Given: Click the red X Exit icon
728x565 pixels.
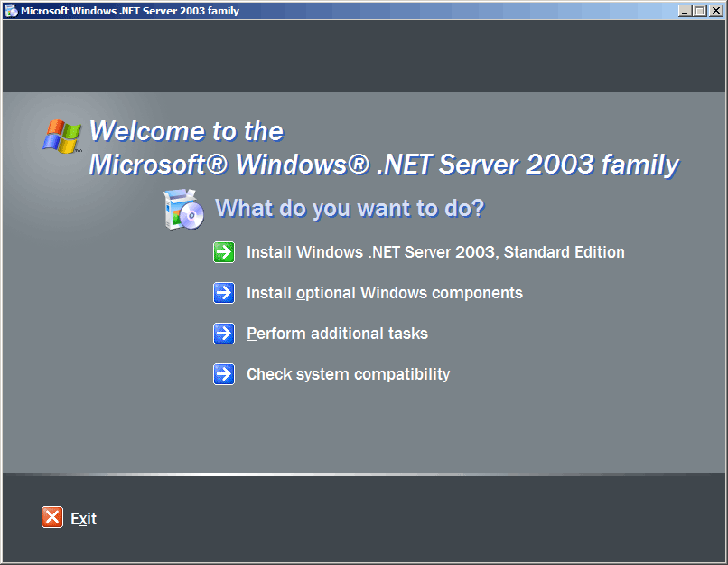Looking at the screenshot, I should (52, 517).
